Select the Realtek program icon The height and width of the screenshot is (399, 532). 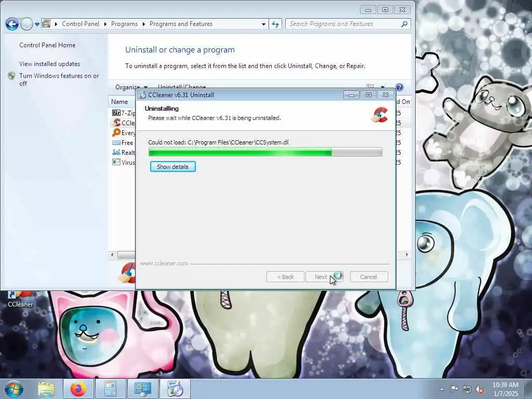coord(116,152)
